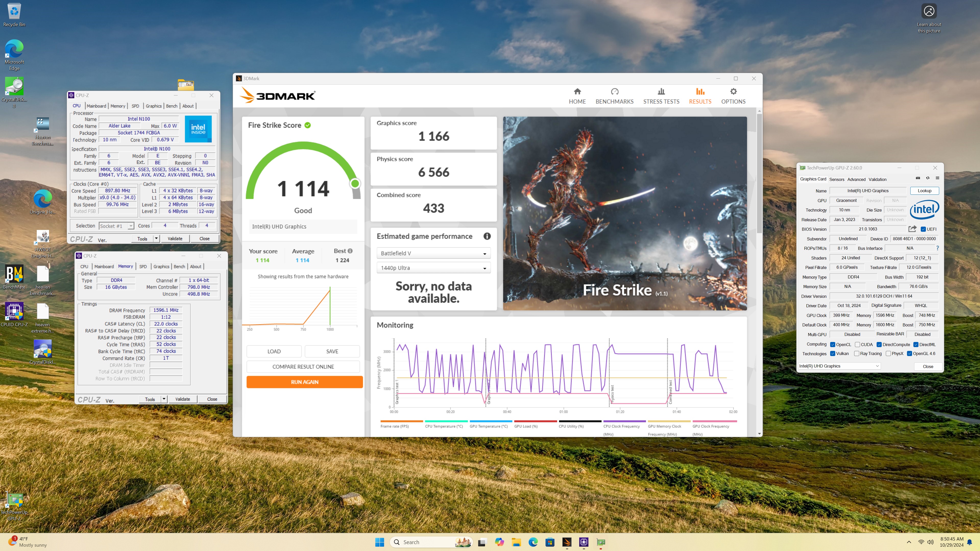Viewport: 980px width, 551px height.
Task: Open BenchMate desktop icon
Action: click(14, 277)
